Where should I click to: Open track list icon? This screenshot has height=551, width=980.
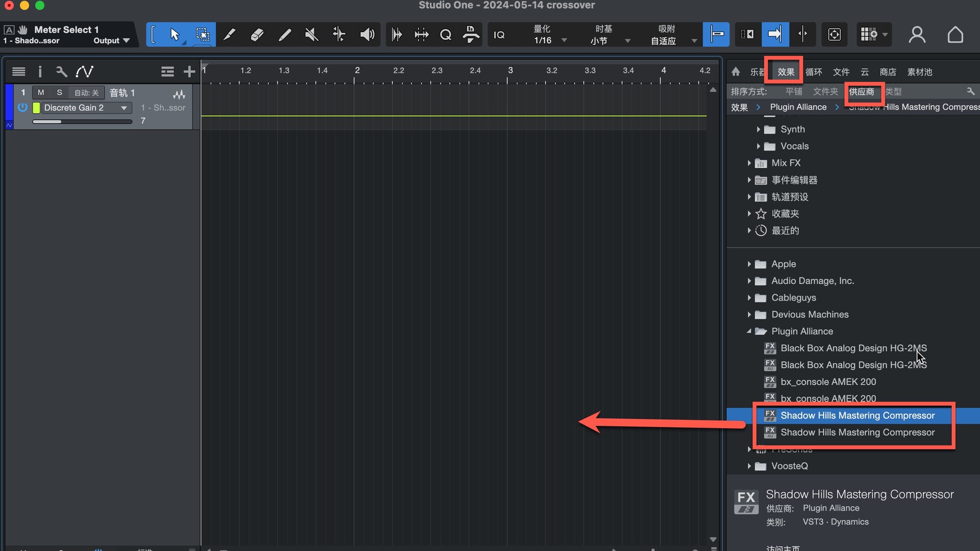(x=19, y=71)
